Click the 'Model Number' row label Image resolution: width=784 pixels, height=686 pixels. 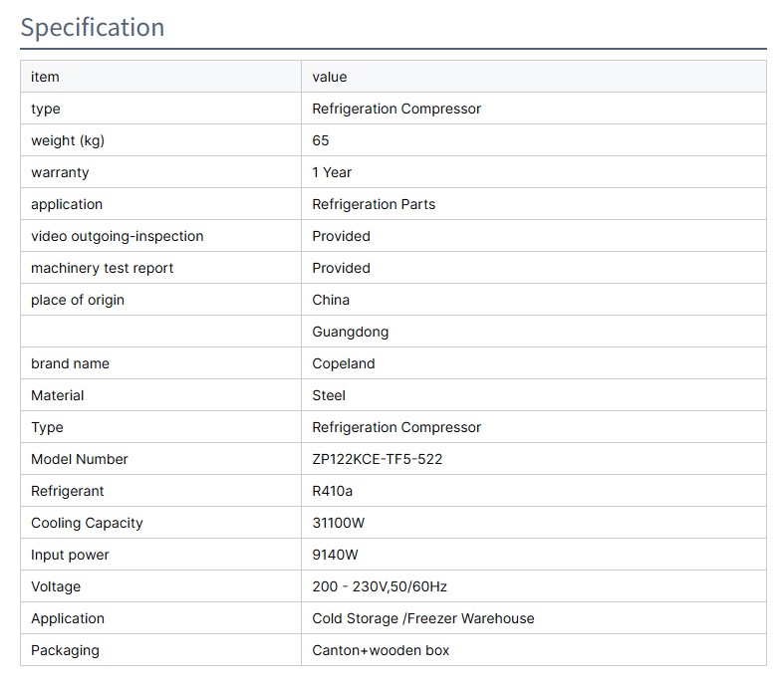(80, 459)
